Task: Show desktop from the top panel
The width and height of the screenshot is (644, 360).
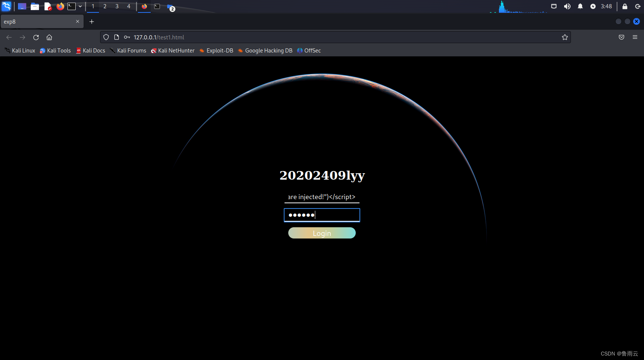Action: click(22, 6)
